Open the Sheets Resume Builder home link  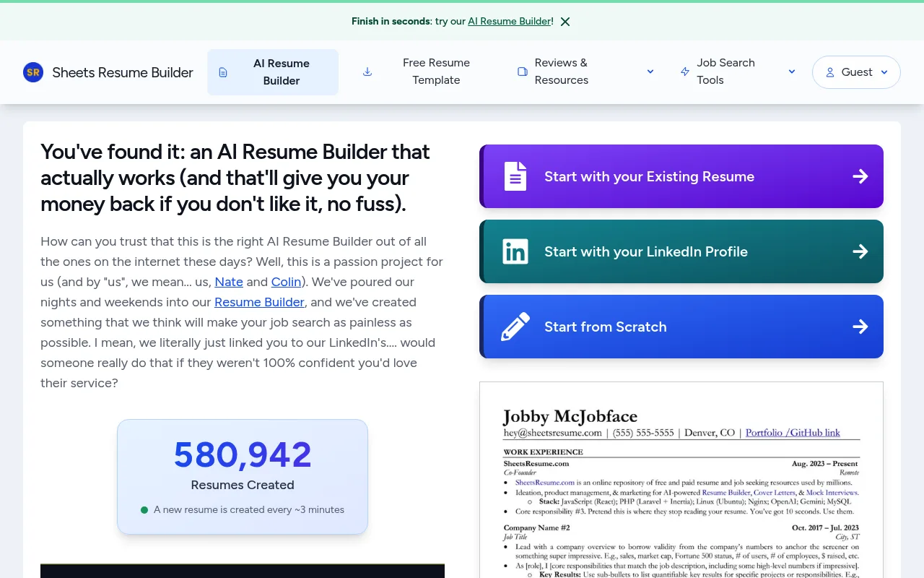click(x=108, y=72)
